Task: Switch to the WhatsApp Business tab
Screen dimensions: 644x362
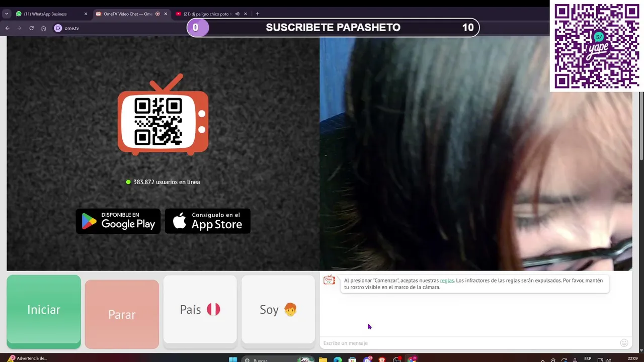Action: tap(51, 14)
